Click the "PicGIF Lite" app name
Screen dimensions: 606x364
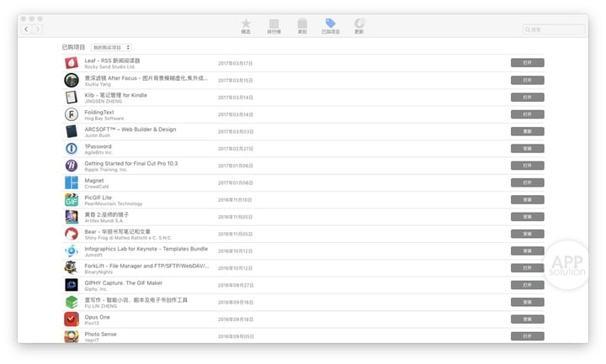98,198
